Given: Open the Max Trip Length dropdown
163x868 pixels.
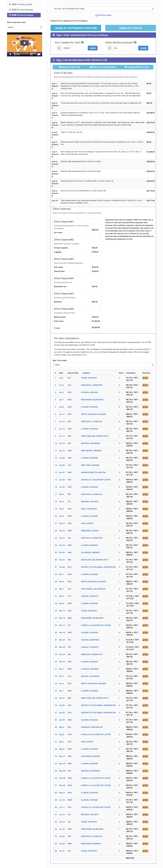Looking at the screenshot, I should pos(103,365).
